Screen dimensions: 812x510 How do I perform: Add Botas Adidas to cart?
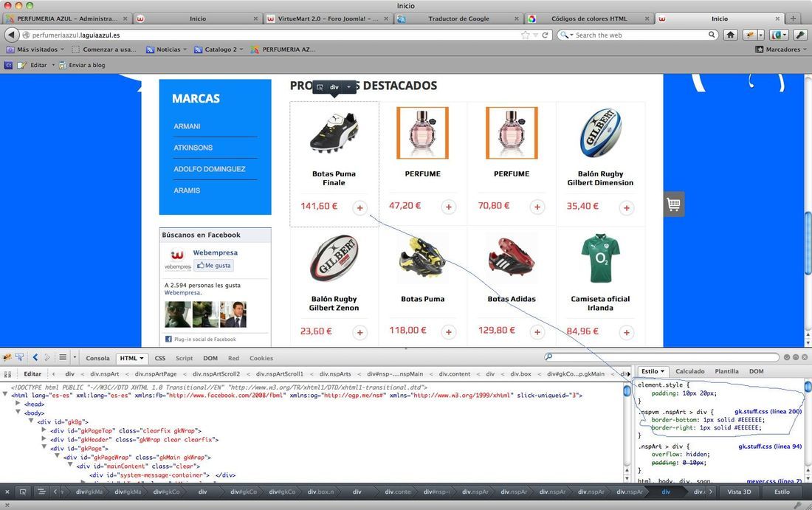537,332
